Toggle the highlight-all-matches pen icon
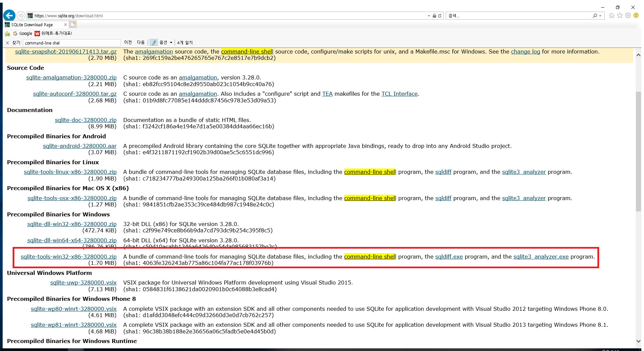Viewport: 644px width, 351px height. (x=154, y=43)
